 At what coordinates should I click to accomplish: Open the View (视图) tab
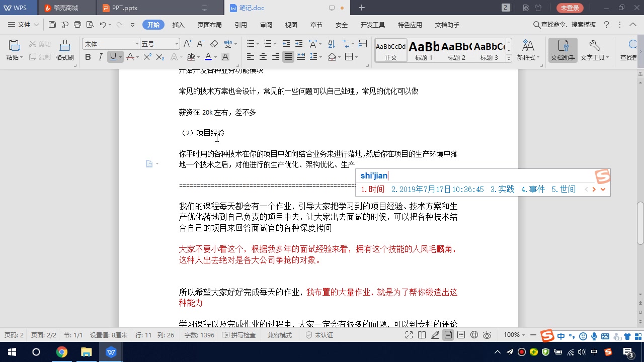click(x=291, y=25)
